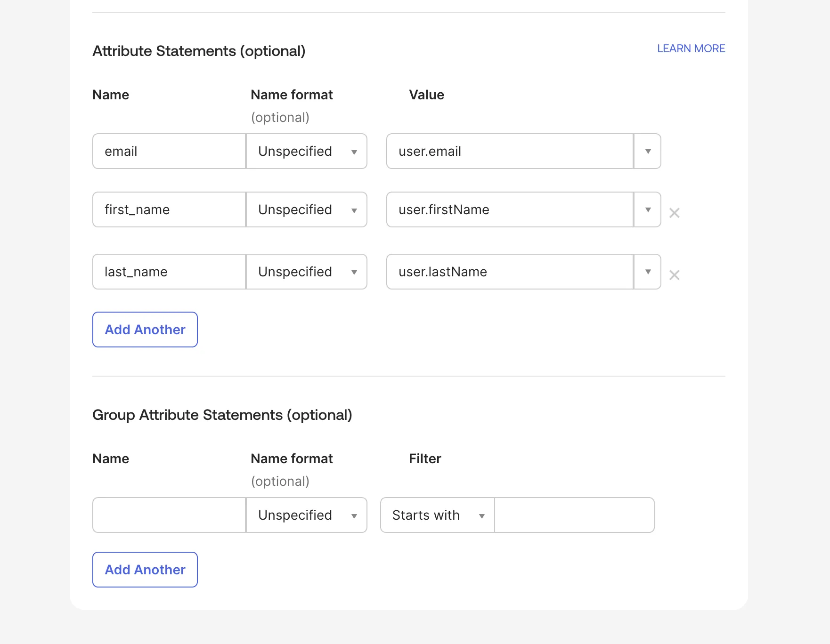Open the Starts with filter dropdown
Image resolution: width=830 pixels, height=644 pixels.
pyautogui.click(x=438, y=515)
